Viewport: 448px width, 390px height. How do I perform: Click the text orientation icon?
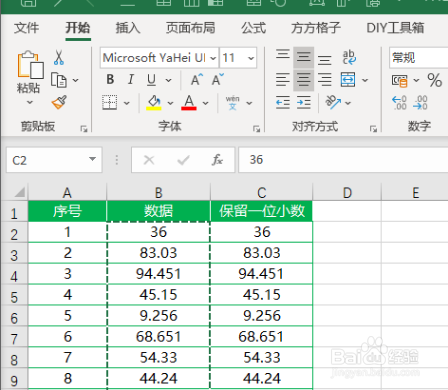(333, 102)
